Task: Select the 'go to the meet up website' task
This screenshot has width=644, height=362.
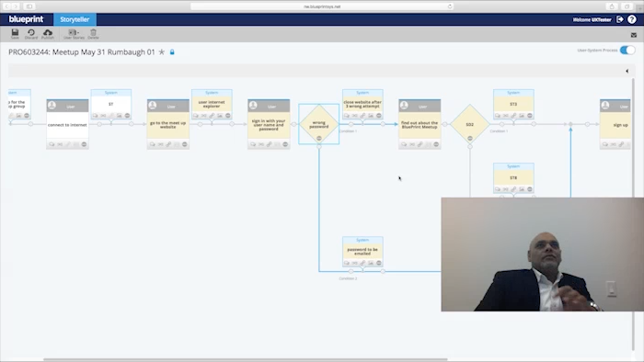Action: point(168,125)
